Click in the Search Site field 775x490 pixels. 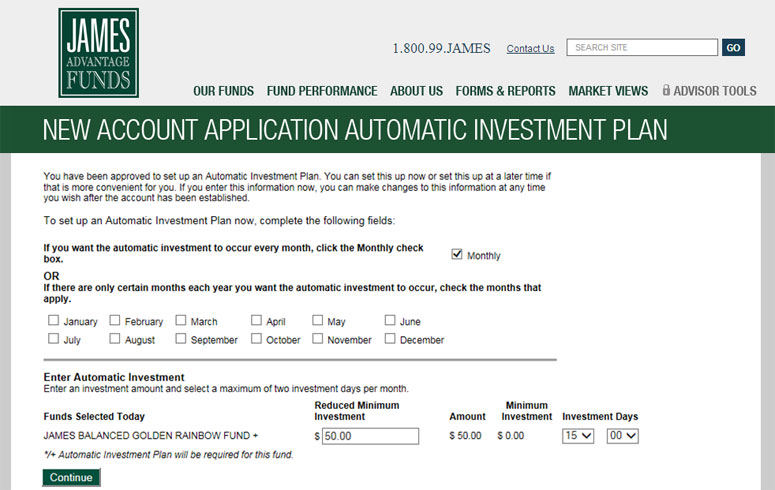tap(642, 47)
